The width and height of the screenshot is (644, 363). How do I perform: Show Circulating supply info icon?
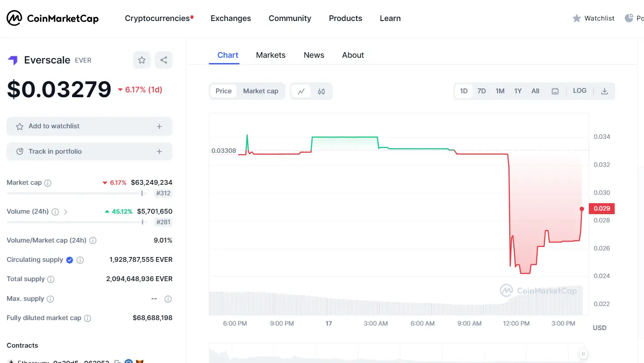click(x=80, y=260)
